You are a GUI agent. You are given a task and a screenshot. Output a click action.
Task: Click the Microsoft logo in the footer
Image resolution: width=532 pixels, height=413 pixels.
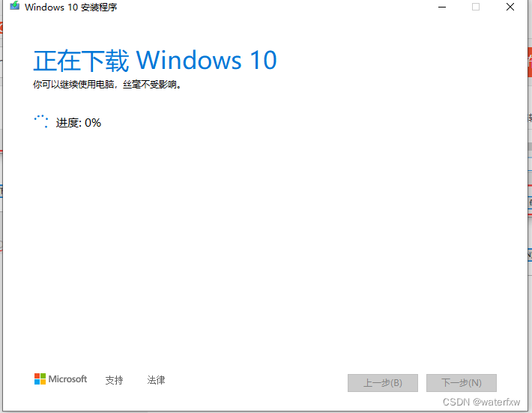tap(61, 379)
